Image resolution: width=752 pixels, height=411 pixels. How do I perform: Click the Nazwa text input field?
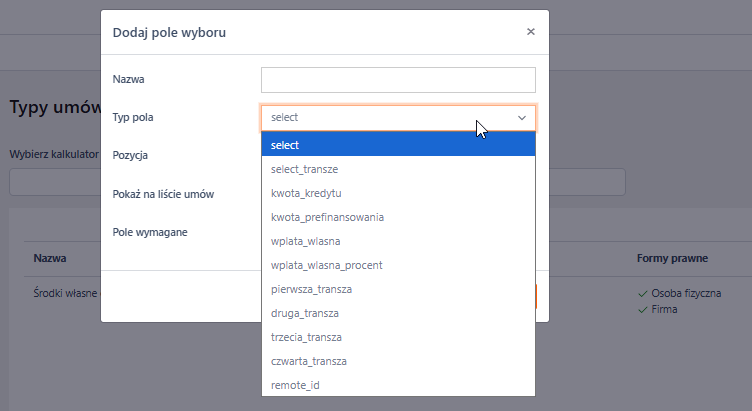[x=398, y=80]
